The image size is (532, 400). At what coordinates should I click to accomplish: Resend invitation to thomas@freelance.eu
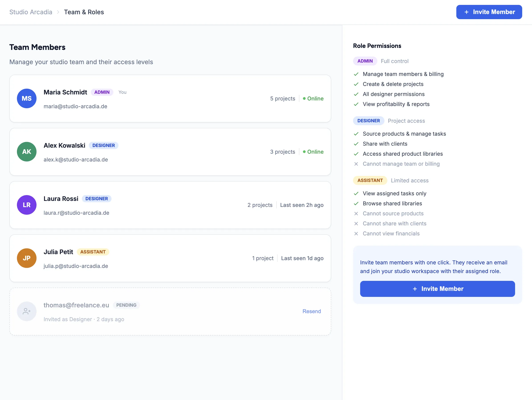coord(311,311)
